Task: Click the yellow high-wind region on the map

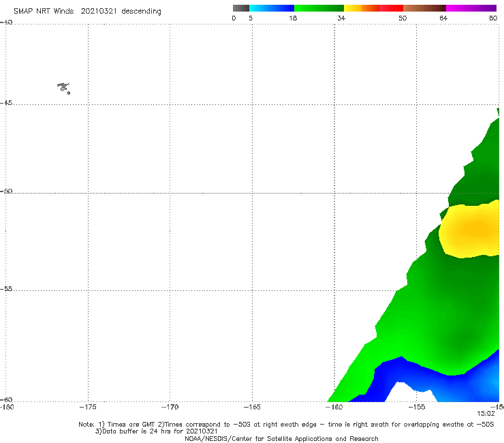Action: pyautogui.click(x=469, y=229)
